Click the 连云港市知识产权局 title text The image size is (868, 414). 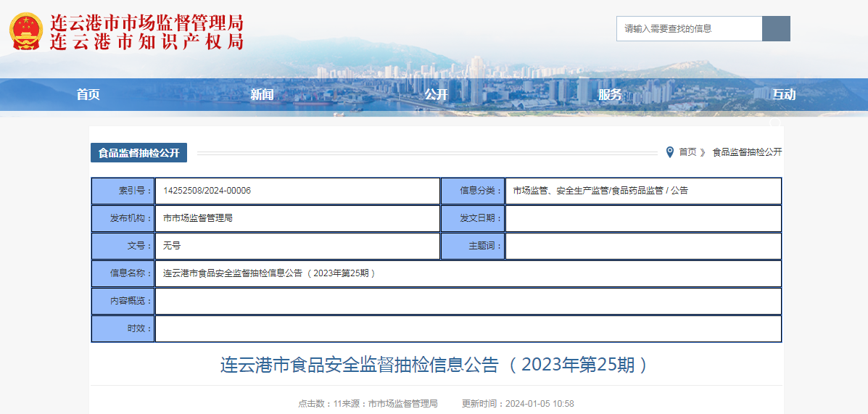click(146, 41)
